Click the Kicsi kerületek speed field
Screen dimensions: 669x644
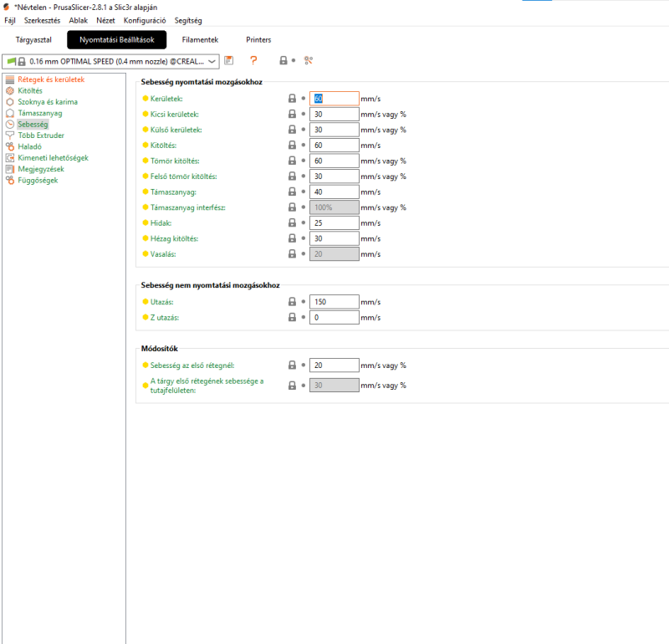[x=334, y=114]
